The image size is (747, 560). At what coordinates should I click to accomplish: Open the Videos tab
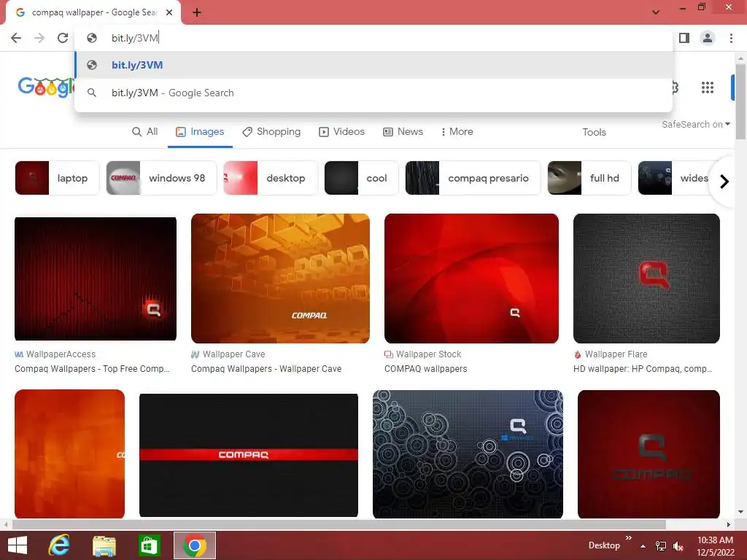pos(341,132)
